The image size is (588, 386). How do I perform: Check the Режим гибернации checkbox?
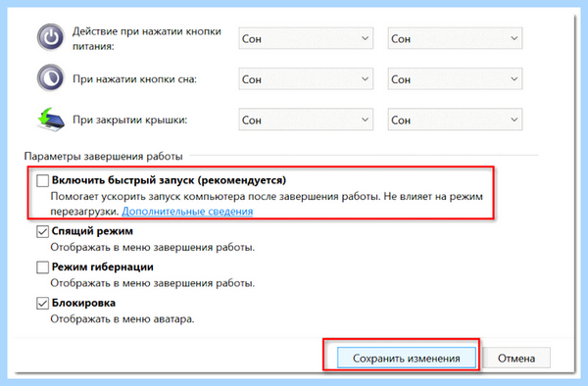[42, 267]
